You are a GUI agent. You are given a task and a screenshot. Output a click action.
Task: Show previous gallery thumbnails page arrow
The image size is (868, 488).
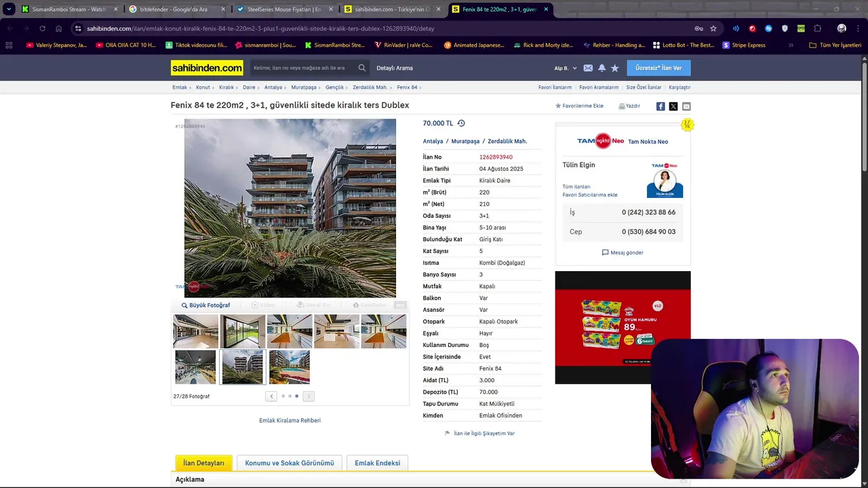point(271,396)
